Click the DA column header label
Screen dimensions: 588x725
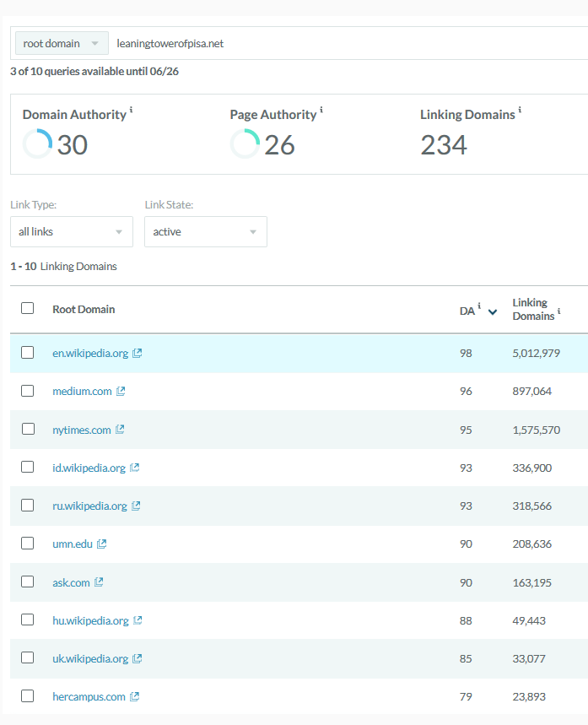point(467,311)
